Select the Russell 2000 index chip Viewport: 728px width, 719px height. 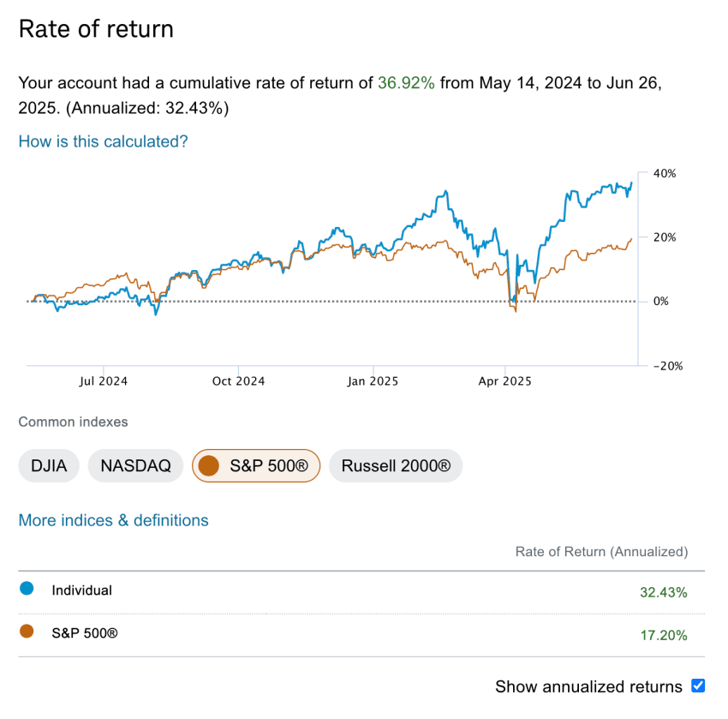click(x=395, y=466)
